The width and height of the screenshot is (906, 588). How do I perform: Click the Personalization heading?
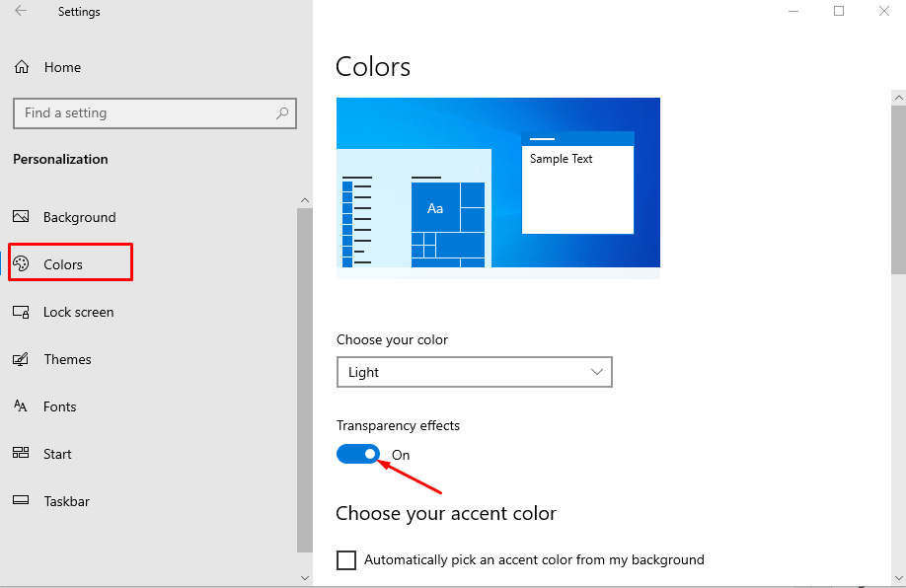tap(60, 160)
